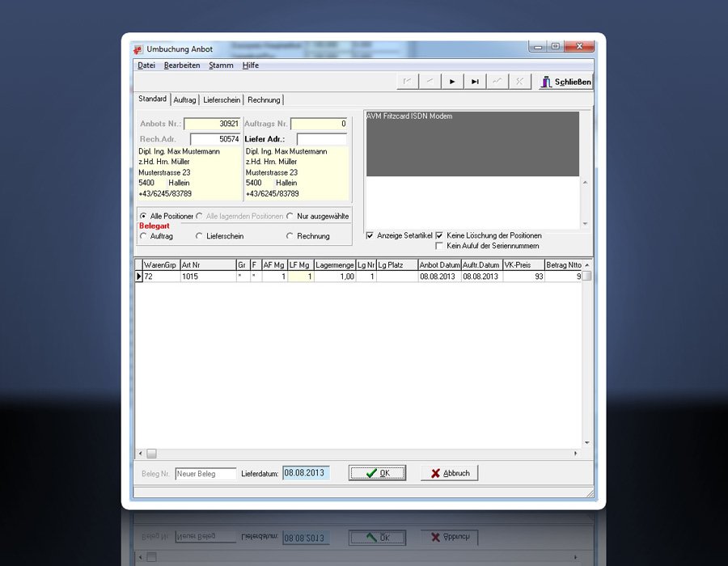Viewport: 728px width, 566px height.
Task: Open the Datei menu
Action: [x=146, y=65]
